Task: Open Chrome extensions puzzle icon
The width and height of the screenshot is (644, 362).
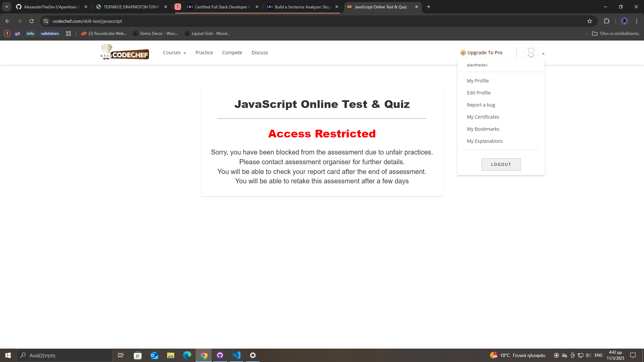Action: pos(606,21)
